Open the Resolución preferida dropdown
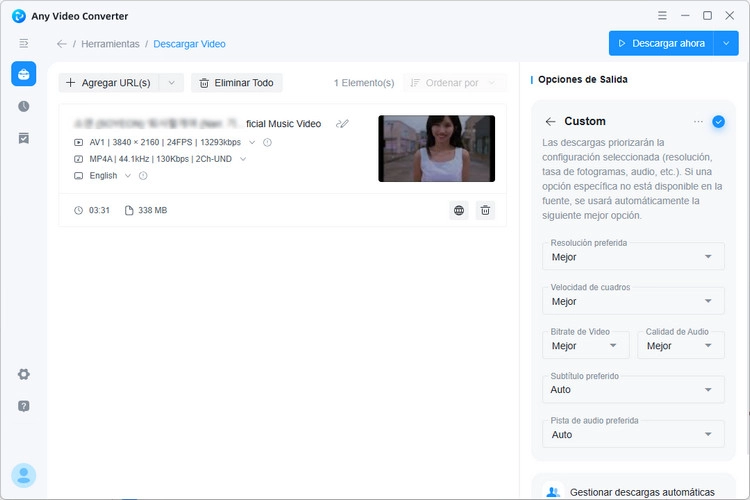The width and height of the screenshot is (750, 500). coord(633,256)
